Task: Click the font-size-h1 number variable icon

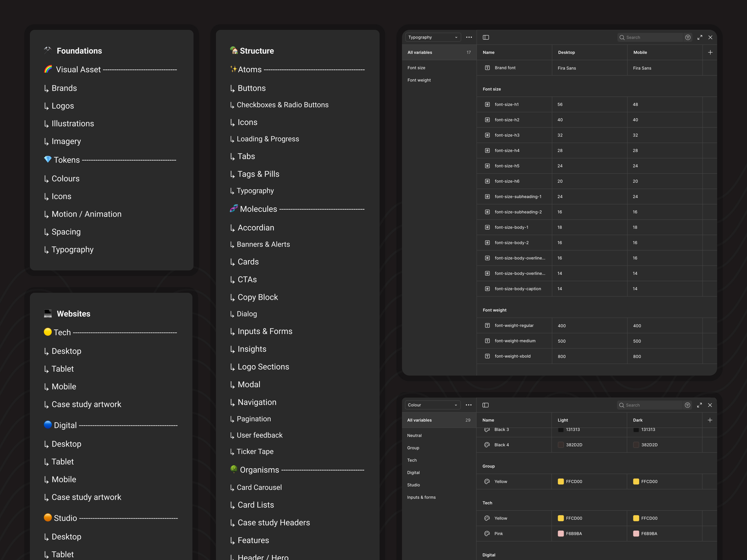Action: pos(487,105)
